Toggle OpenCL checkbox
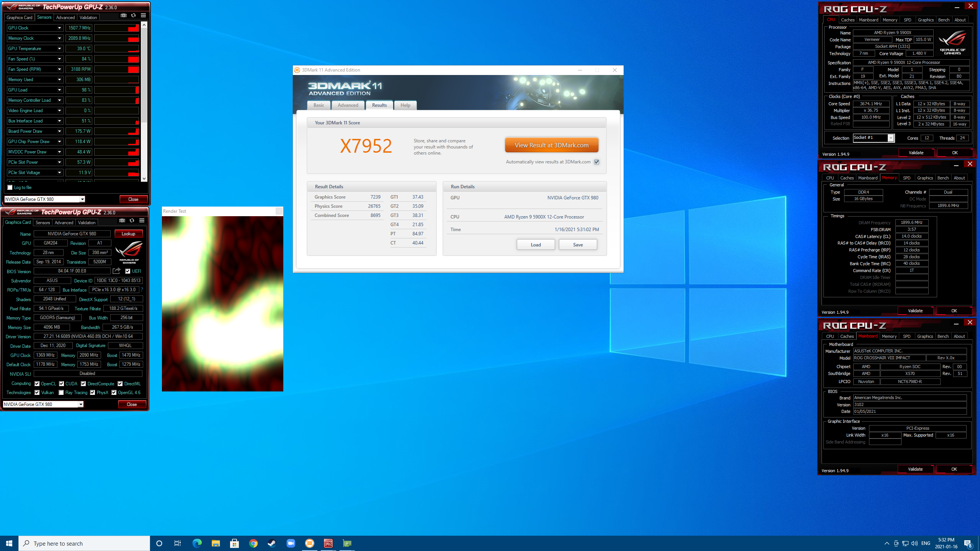This screenshot has width=980, height=551. 37,383
